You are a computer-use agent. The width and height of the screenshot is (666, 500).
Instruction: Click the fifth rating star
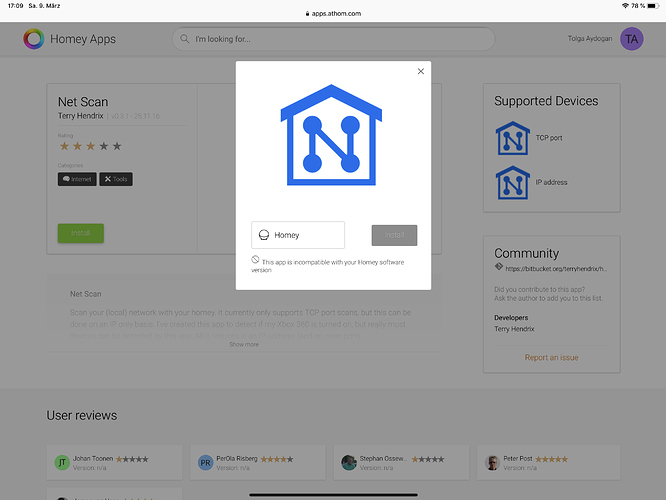point(117,147)
